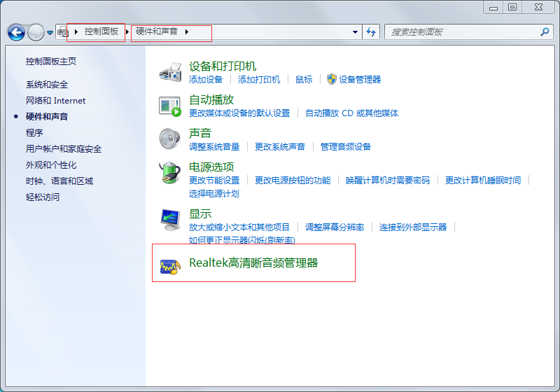Open the address bar history dropdown
Image resolution: width=560 pixels, height=392 pixels.
(x=356, y=32)
